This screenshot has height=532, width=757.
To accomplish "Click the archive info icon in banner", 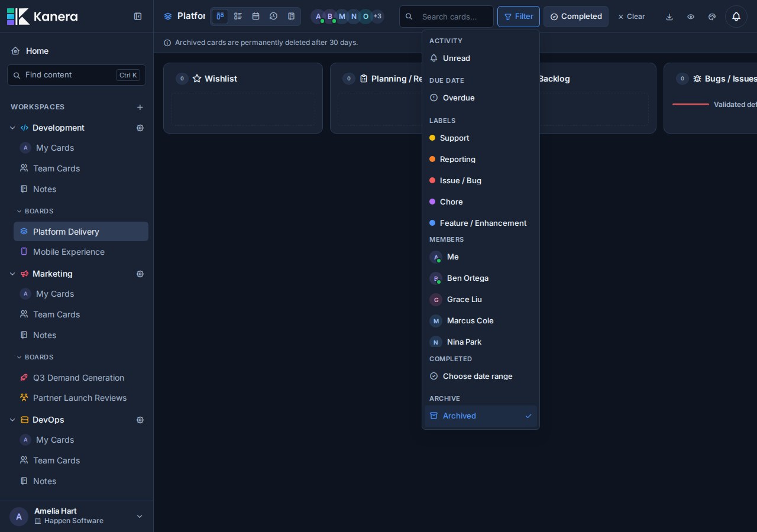I will [x=167, y=43].
